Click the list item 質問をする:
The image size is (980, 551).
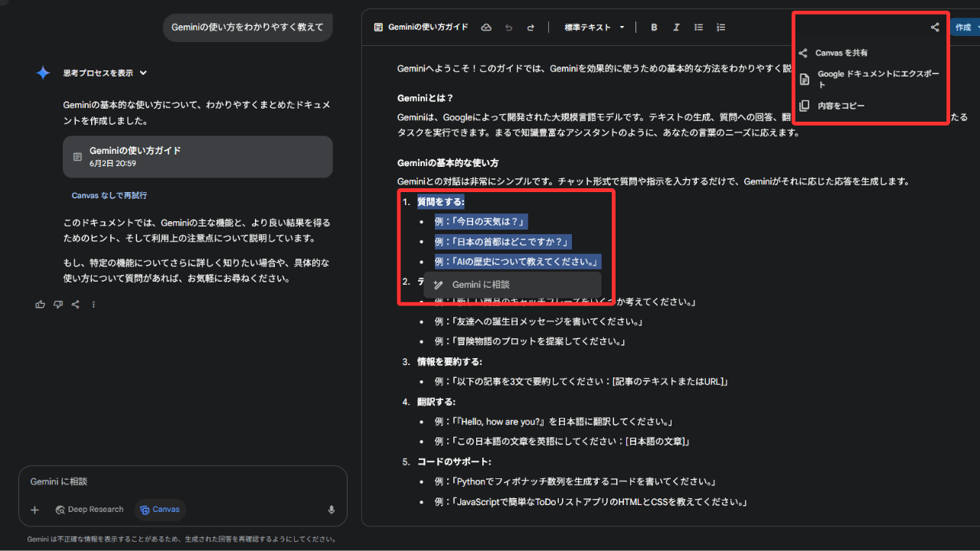tap(440, 202)
